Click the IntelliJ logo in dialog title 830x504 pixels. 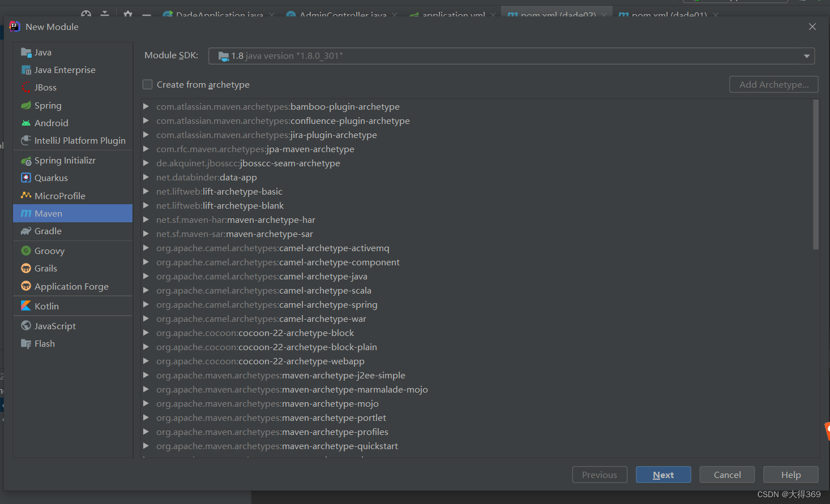click(x=15, y=27)
